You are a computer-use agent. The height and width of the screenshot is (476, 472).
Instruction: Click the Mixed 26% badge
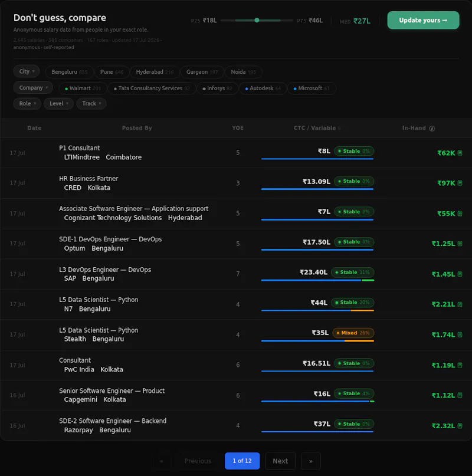pyautogui.click(x=353, y=333)
